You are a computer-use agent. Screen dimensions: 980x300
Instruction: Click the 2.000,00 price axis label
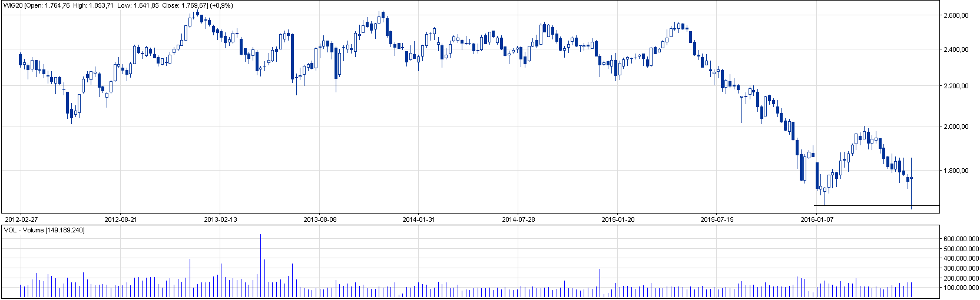(x=957, y=126)
